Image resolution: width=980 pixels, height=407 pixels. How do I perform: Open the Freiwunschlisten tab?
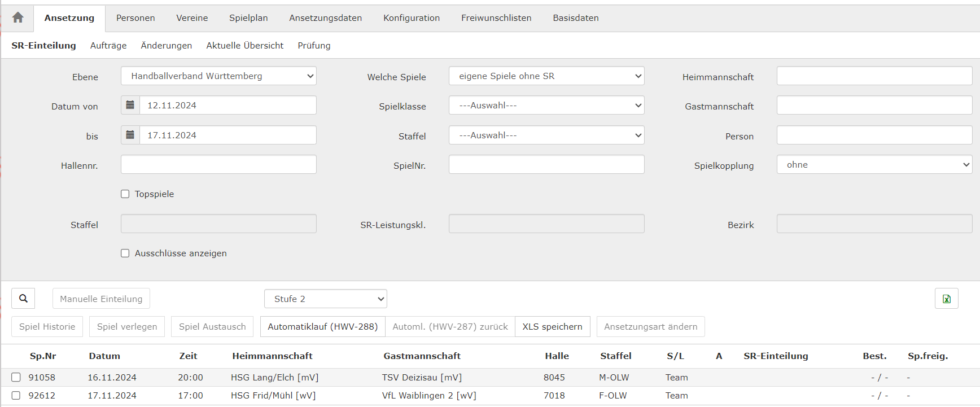click(496, 18)
